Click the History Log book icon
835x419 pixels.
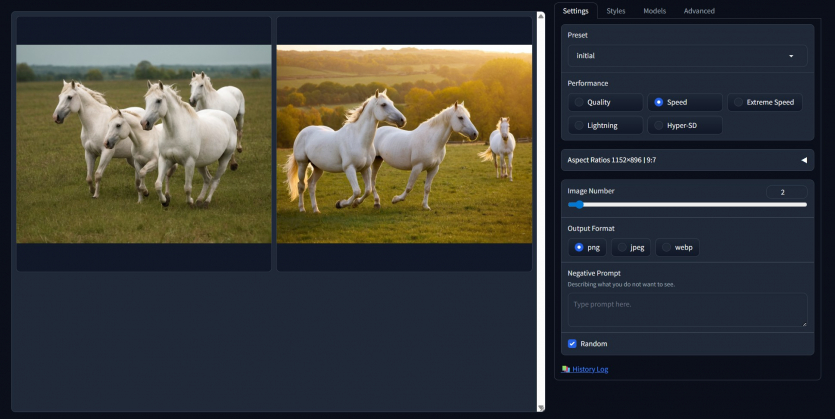[566, 369]
